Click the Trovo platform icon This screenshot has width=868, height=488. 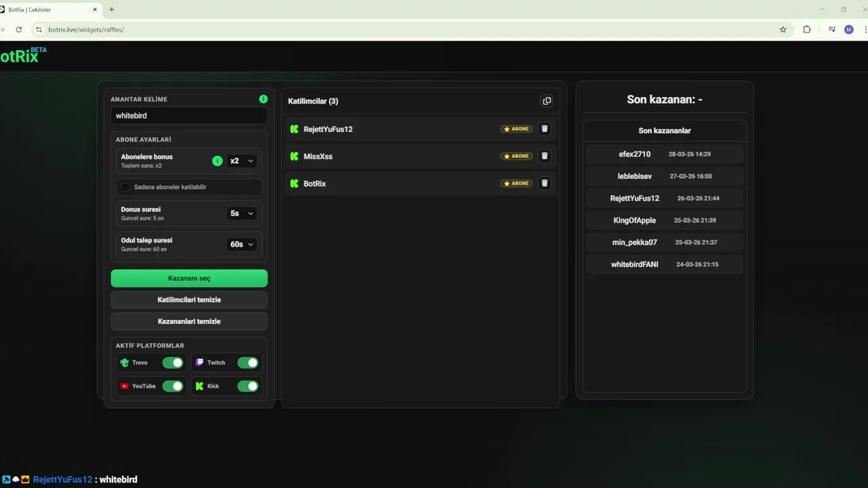pyautogui.click(x=124, y=363)
